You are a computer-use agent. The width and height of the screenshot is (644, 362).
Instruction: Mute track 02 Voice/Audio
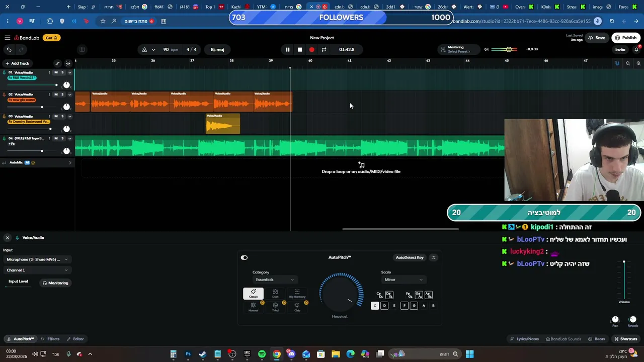[x=56, y=94]
